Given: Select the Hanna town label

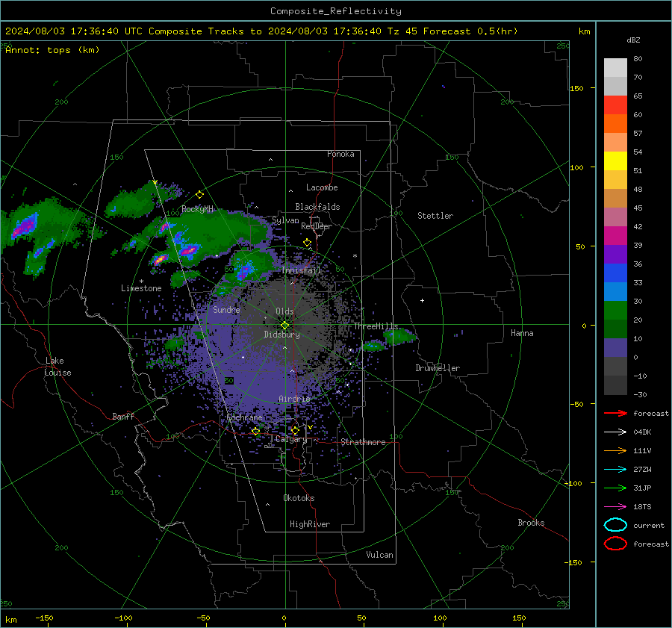Looking at the screenshot, I should click(522, 333).
